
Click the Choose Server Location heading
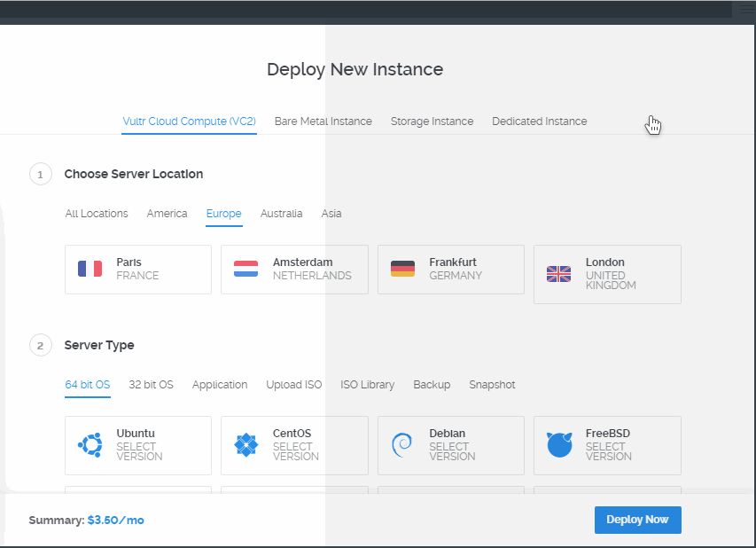(x=134, y=174)
